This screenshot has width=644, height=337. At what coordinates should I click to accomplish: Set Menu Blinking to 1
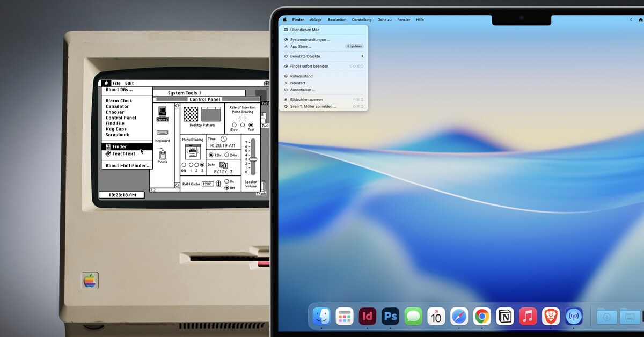(190, 165)
